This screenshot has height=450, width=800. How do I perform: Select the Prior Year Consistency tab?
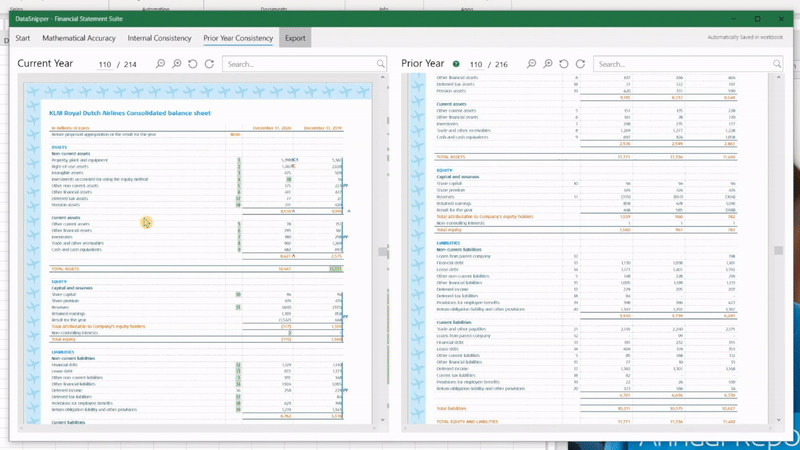[x=238, y=38]
